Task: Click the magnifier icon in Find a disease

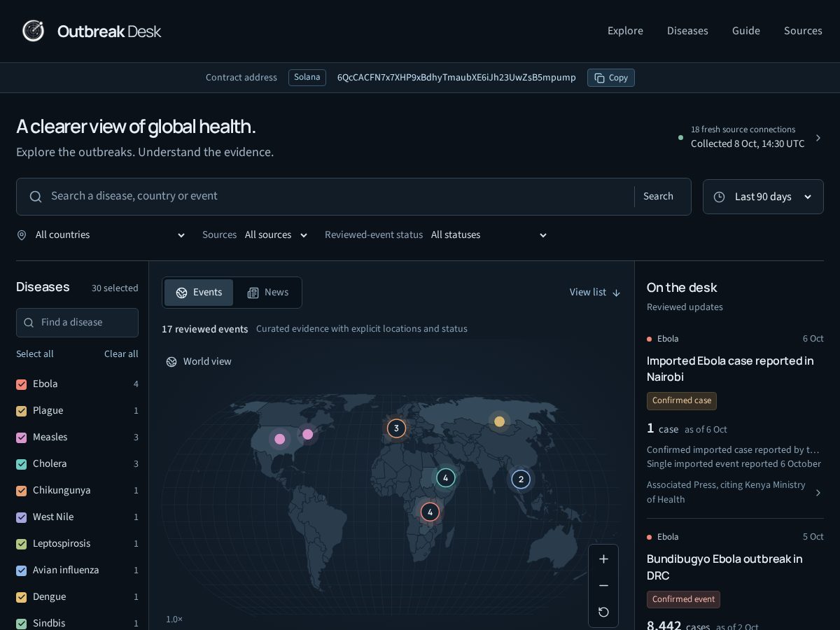Action: coord(29,323)
